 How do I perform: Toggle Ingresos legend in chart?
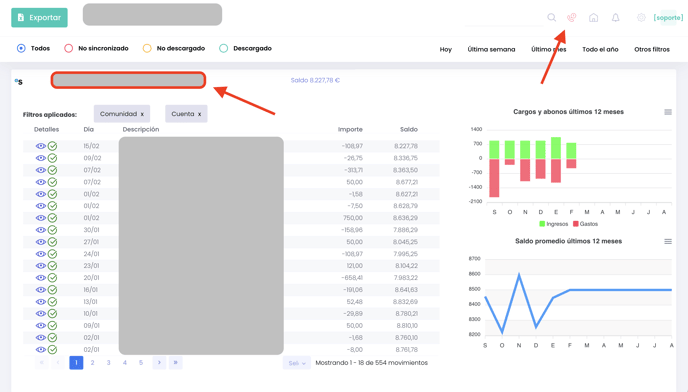(553, 224)
